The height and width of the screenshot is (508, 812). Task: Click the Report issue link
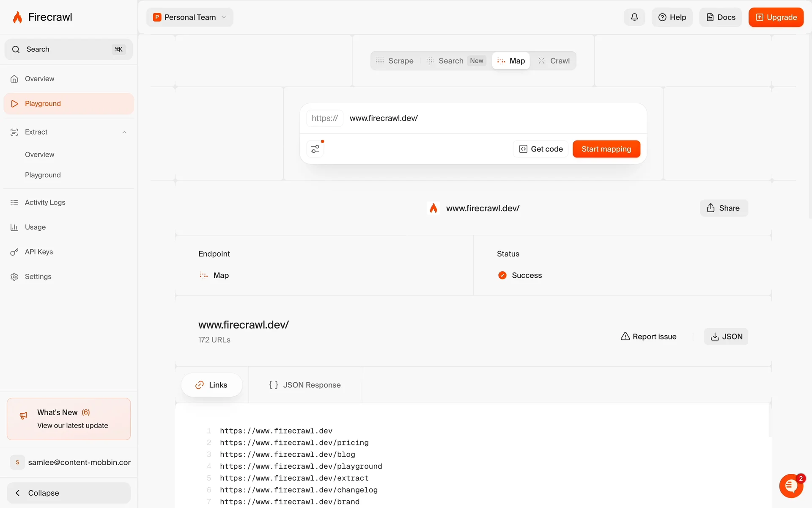pyautogui.click(x=648, y=337)
